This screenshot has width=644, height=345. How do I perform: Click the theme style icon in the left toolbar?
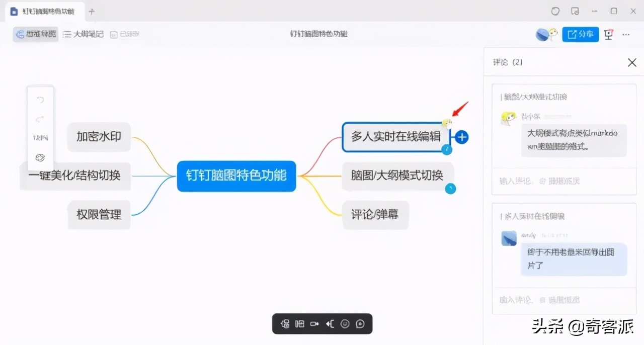pyautogui.click(x=41, y=157)
